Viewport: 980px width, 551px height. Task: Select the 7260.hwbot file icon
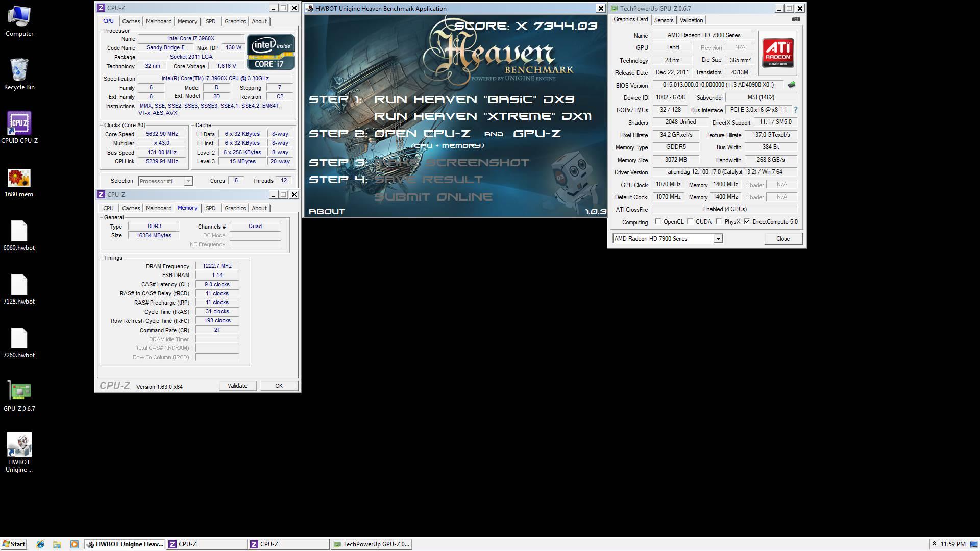coord(19,343)
